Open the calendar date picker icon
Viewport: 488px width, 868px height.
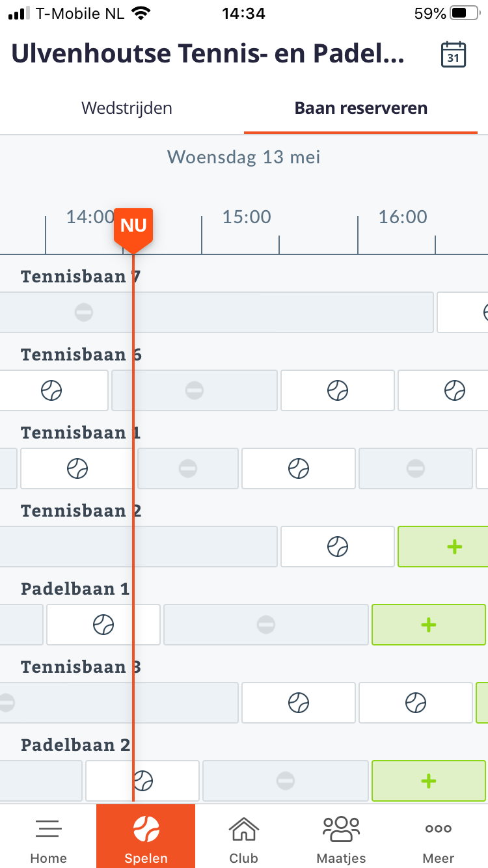click(454, 55)
